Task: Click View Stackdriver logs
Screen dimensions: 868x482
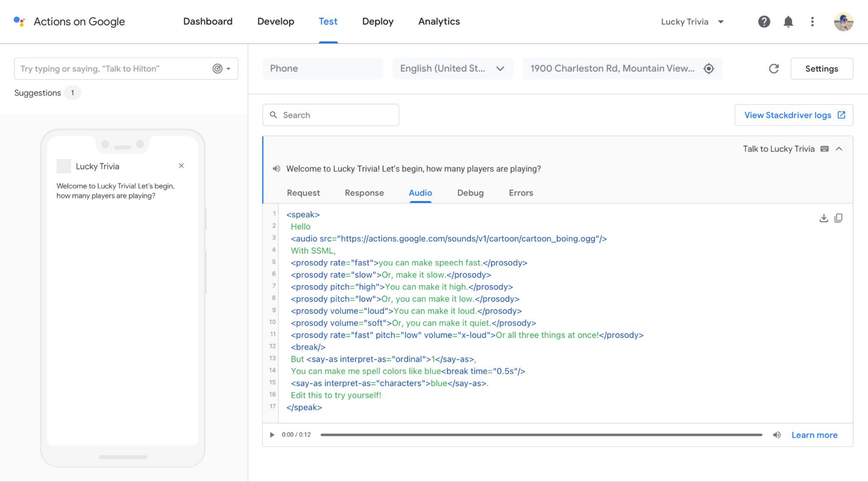Action: [x=794, y=115]
